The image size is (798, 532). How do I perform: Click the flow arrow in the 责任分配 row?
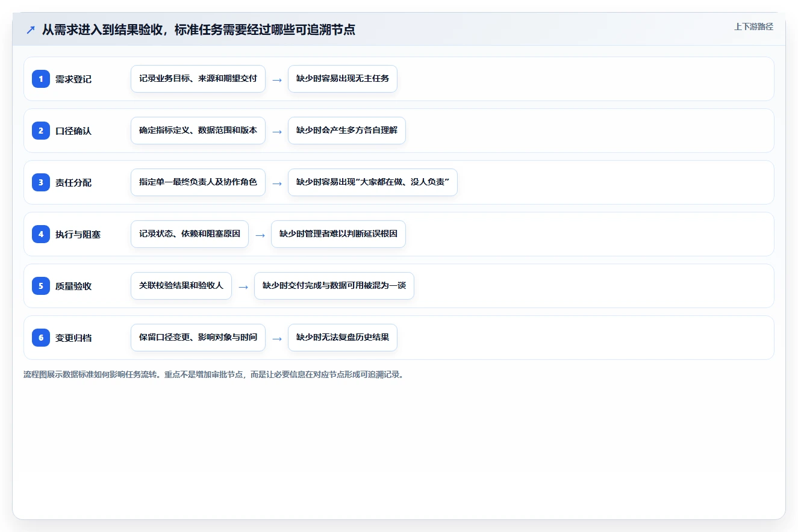click(277, 183)
